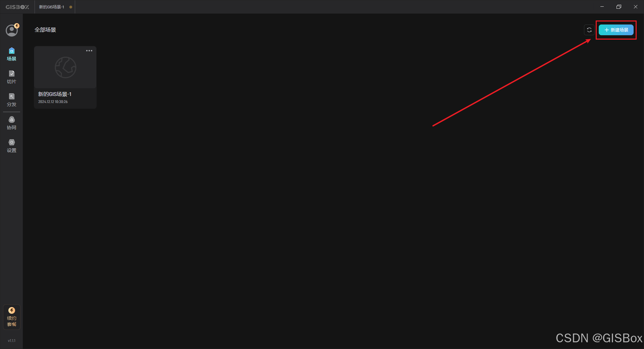
Task: Click the GISBOX logo home tab
Action: 17,7
